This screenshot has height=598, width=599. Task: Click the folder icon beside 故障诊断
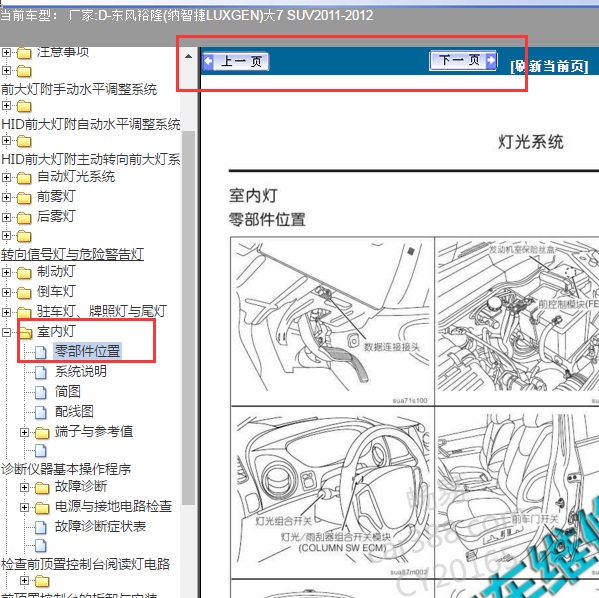click(x=42, y=488)
